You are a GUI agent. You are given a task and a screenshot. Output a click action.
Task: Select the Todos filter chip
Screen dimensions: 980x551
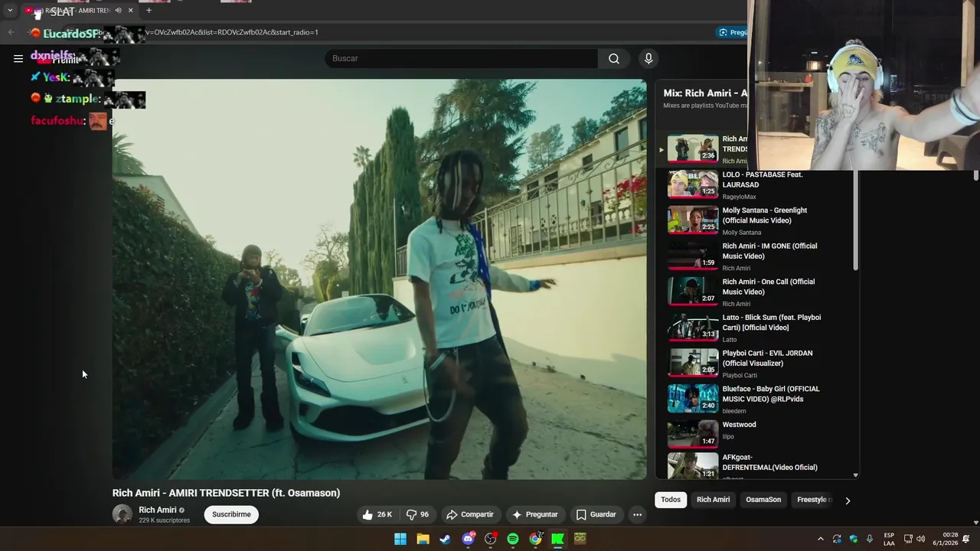click(x=671, y=500)
